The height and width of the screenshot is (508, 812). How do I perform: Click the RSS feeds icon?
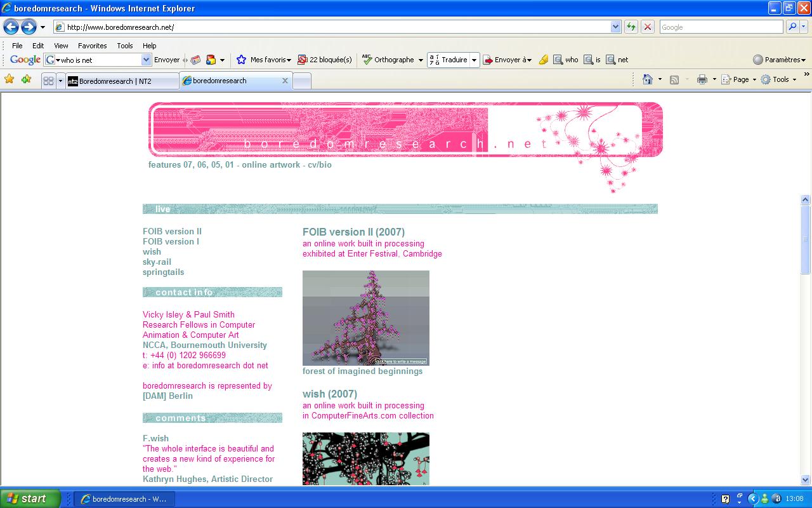(x=674, y=79)
